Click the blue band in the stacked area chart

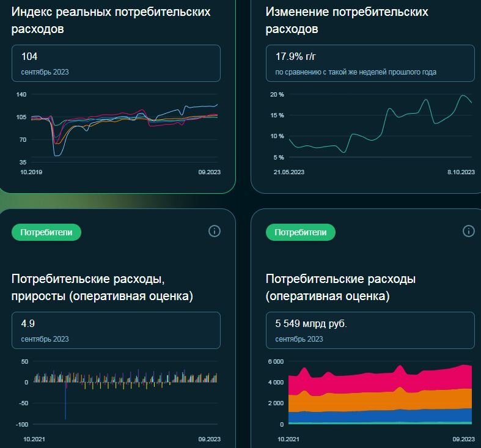[380, 416]
